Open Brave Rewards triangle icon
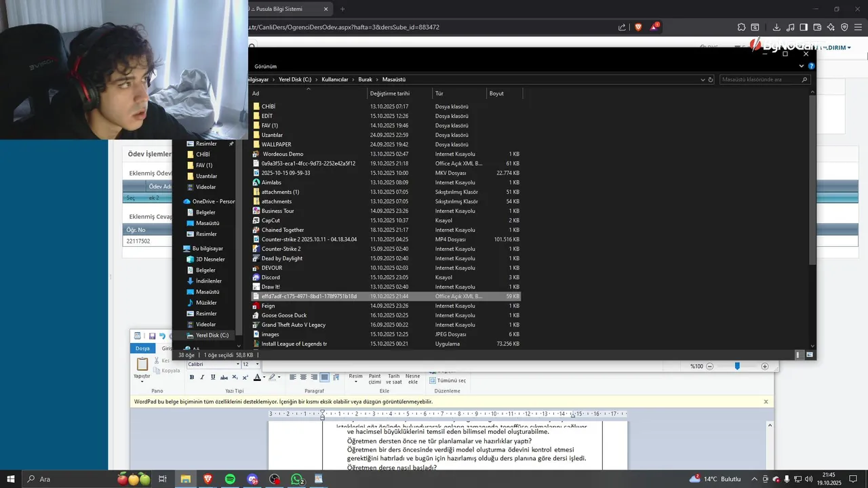Image resolution: width=868 pixels, height=488 pixels. (654, 27)
